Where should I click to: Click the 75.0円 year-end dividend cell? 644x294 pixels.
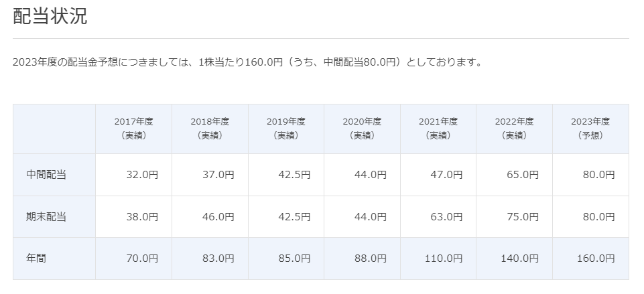point(523,216)
